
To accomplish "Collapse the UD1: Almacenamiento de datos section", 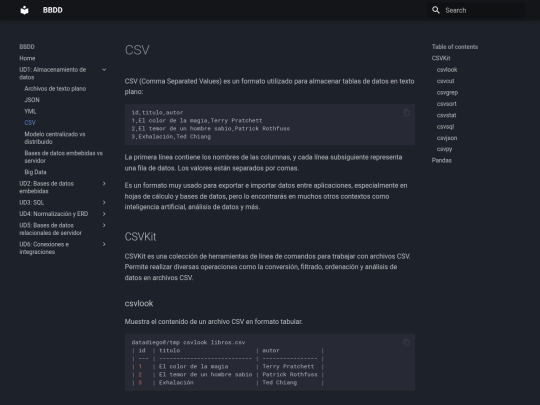I will pyautogui.click(x=104, y=70).
